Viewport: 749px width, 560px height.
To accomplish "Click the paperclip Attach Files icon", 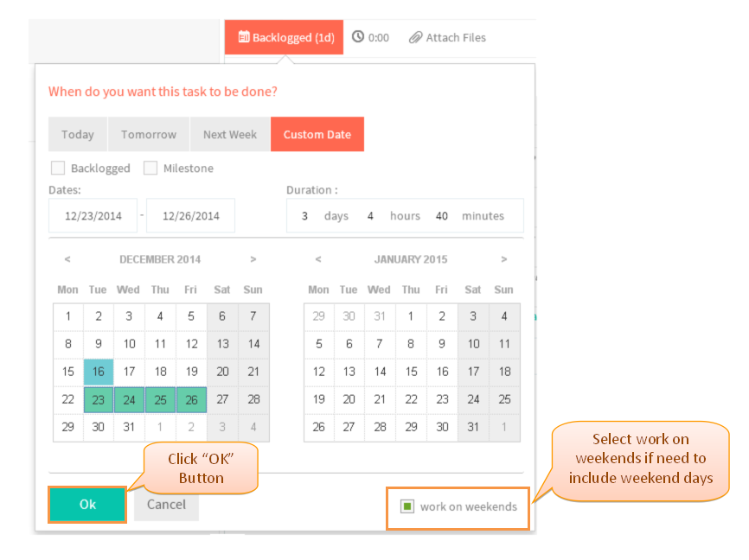I will pos(415,37).
